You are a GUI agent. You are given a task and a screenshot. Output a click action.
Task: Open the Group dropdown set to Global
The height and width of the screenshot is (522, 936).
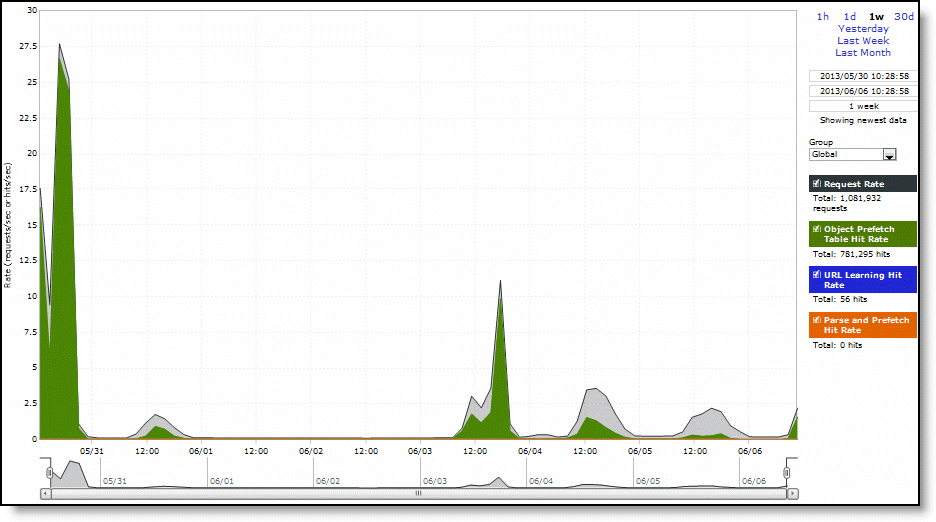[845, 155]
